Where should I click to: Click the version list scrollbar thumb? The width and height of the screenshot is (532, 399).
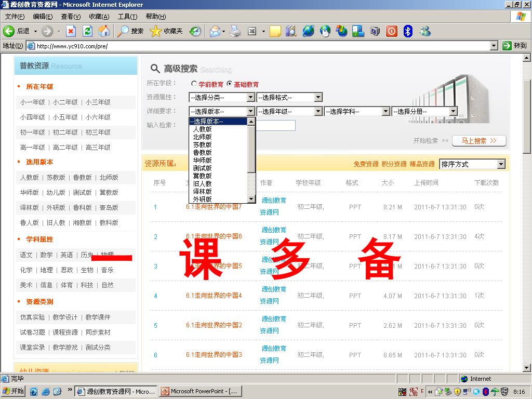click(x=251, y=149)
